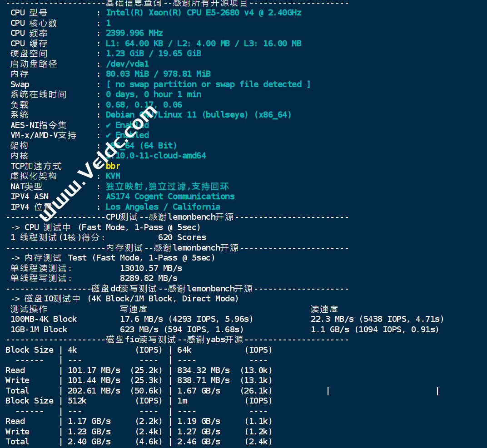Screen dimensions: 487x448
Task: Click the KVM virtualization value
Action: 113,176
